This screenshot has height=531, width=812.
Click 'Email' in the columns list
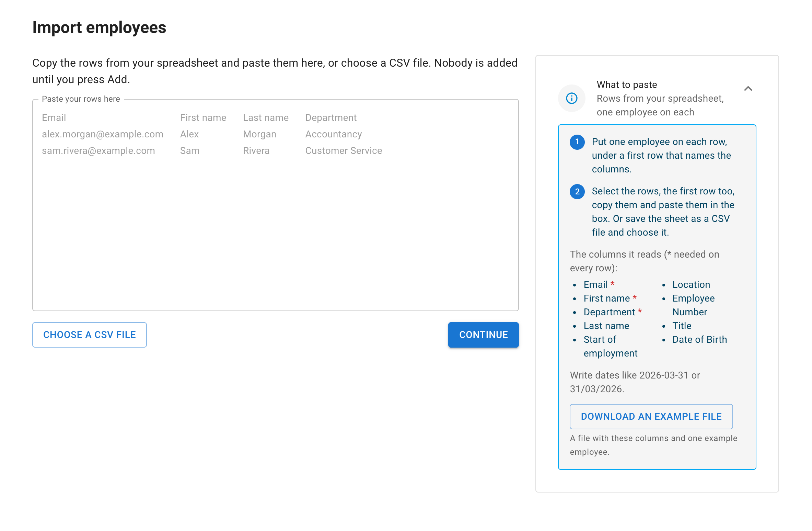tap(596, 284)
